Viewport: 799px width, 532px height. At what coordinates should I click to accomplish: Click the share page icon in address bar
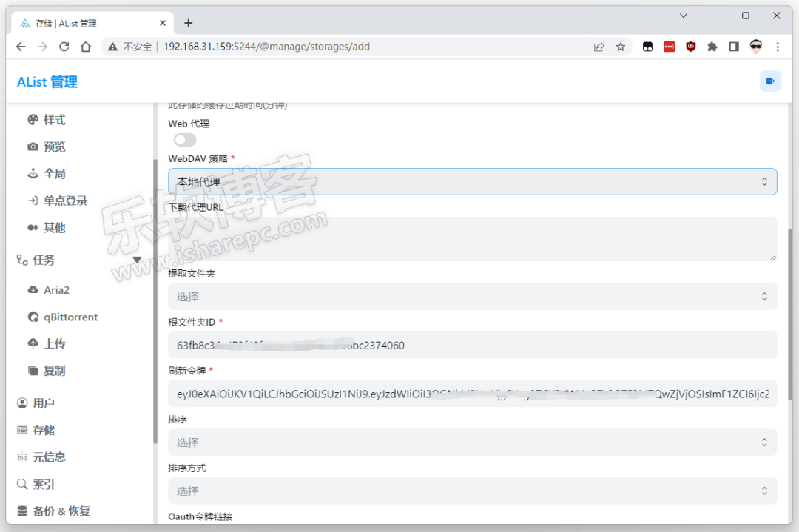599,47
